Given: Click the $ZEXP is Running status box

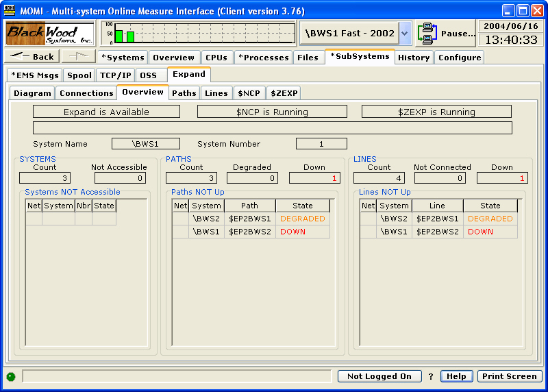Looking at the screenshot, I should [436, 112].
